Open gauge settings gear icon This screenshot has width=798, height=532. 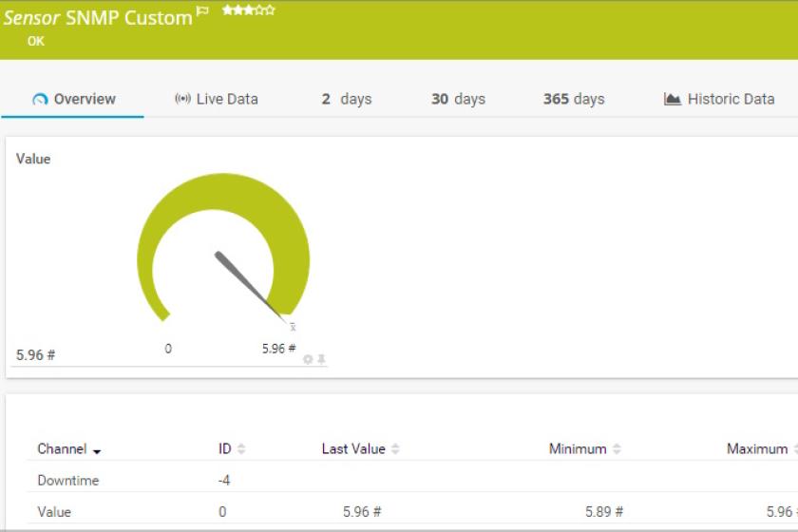point(308,359)
